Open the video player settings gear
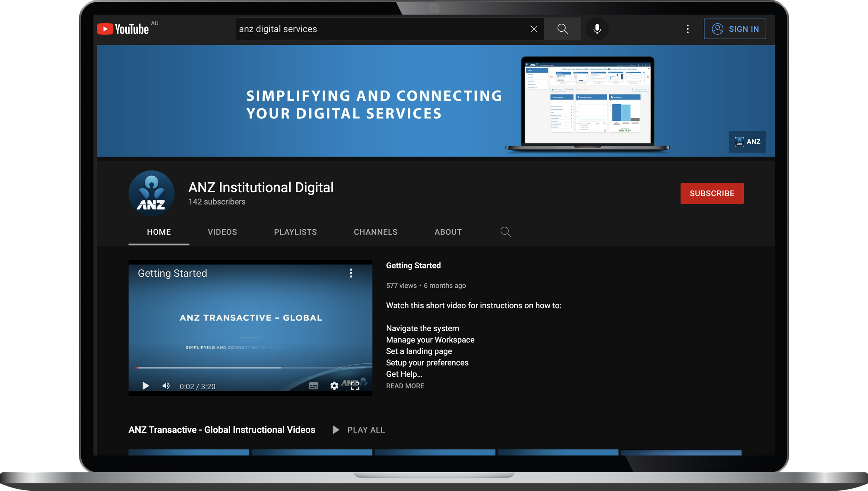Screen dimensions: 868x491 334,386
